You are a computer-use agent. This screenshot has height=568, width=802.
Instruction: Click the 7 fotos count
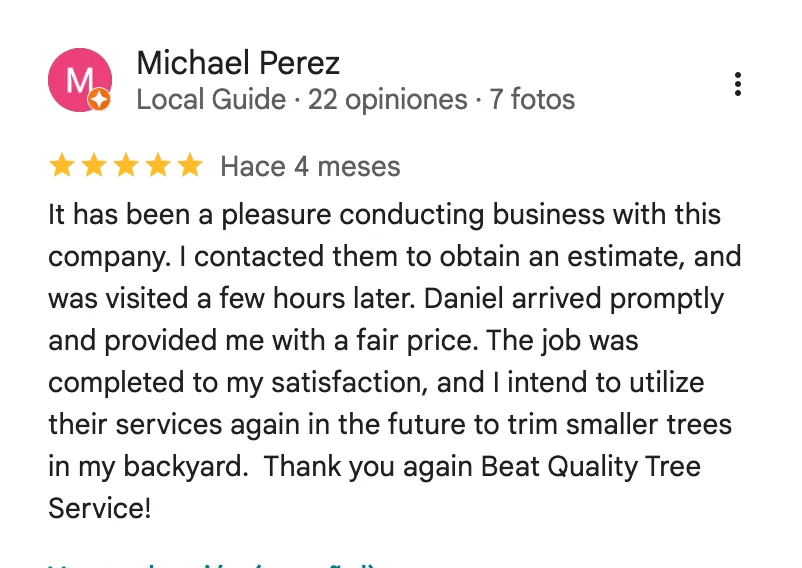[x=532, y=99]
